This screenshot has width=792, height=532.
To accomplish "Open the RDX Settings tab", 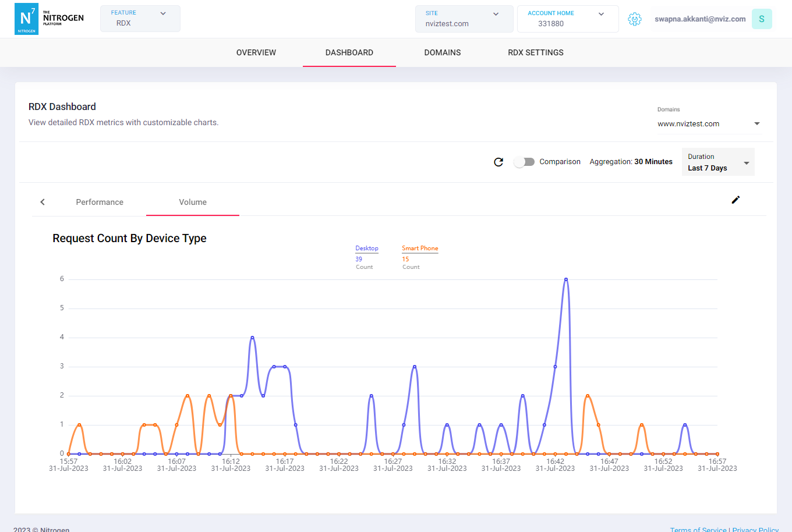I will 536,52.
